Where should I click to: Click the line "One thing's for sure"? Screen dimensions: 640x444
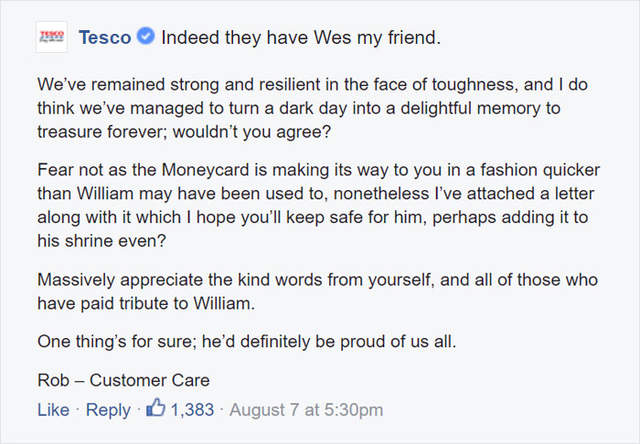246,341
